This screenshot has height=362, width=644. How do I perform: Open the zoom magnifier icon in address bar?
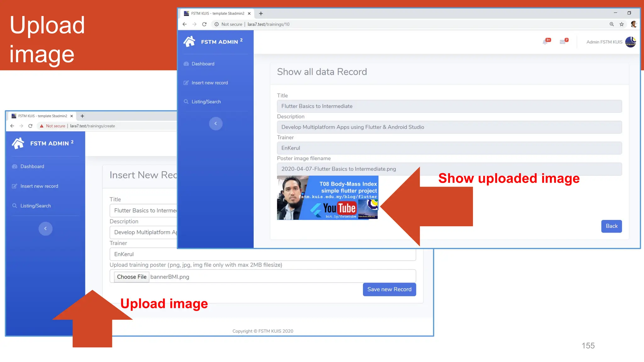[x=612, y=24]
